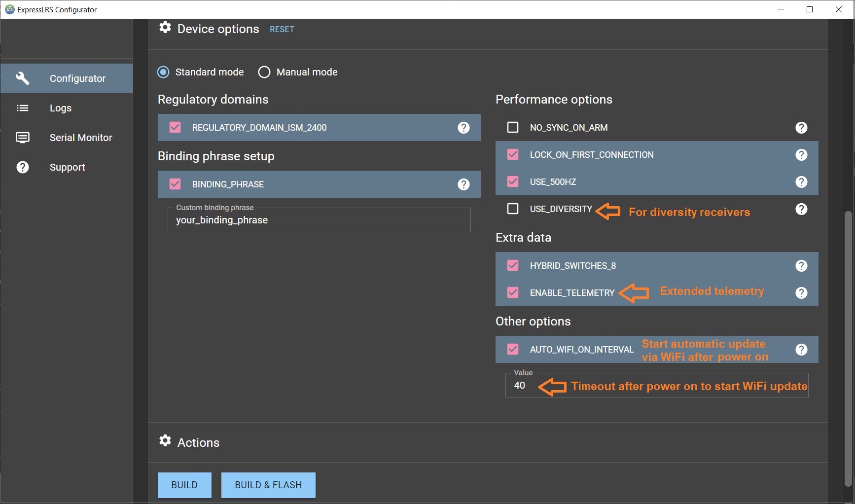
Task: Click the Actions gear icon
Action: pyautogui.click(x=165, y=441)
